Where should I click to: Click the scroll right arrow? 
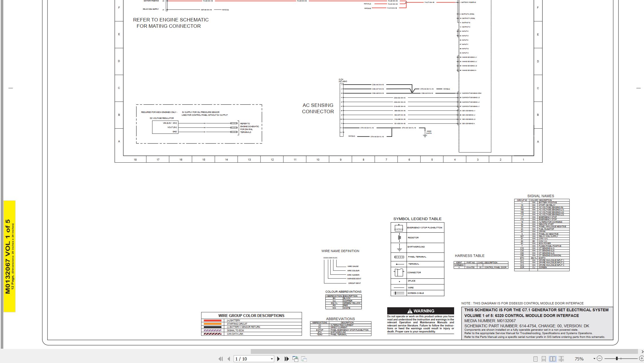click(642, 352)
